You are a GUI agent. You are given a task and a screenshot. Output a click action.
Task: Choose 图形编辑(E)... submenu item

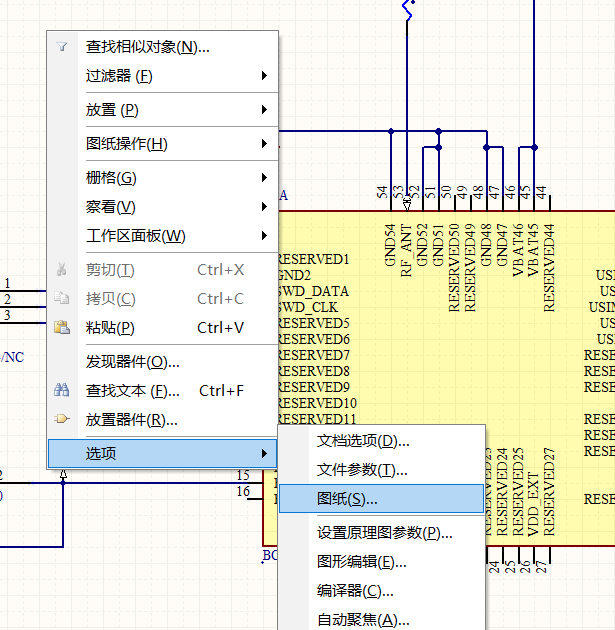coord(381,562)
